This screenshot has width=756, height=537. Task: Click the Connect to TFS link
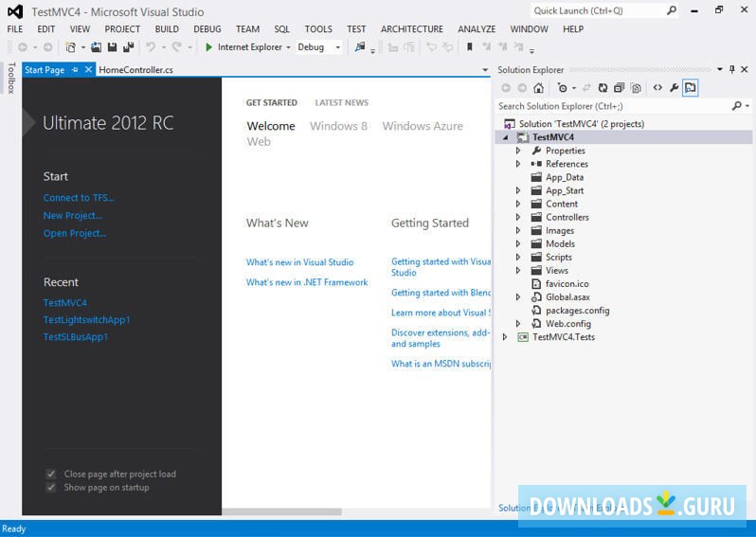click(79, 198)
